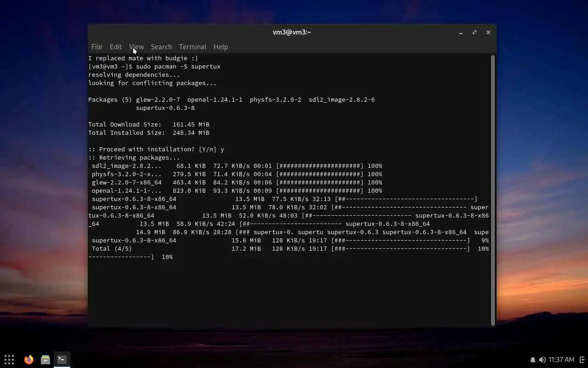This screenshot has height=368, width=588.
Task: Click the '[vm3@vm3 ~]$' prompt
Action: tap(110, 67)
